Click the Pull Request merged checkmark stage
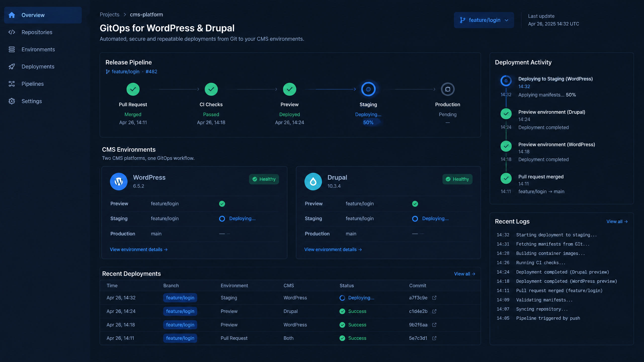 point(133,89)
